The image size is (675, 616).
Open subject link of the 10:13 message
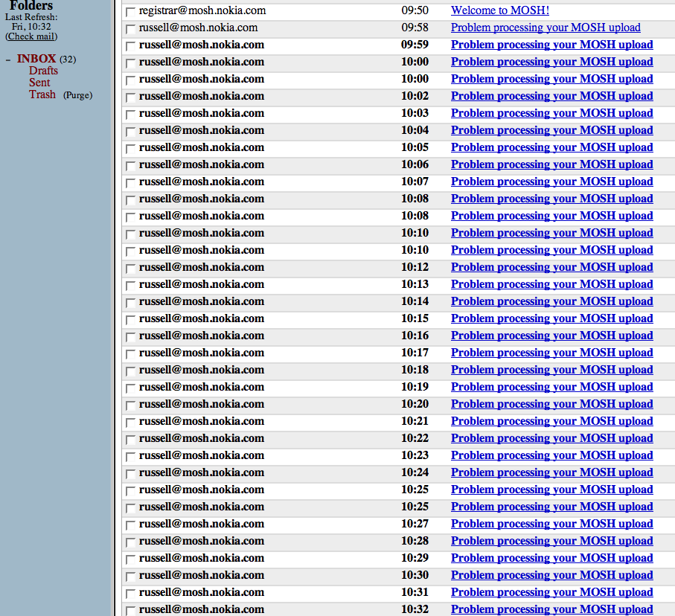(x=552, y=284)
